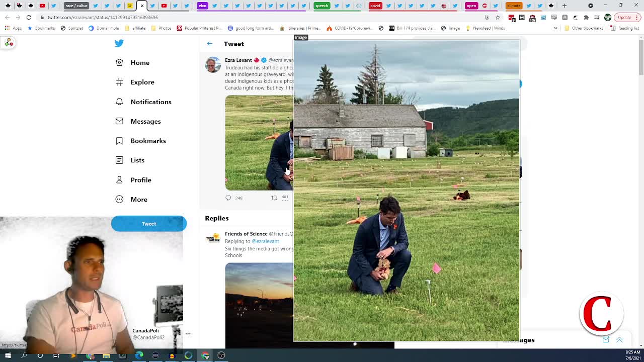
Task: Click the blue Tweet button
Action: [x=148, y=224]
